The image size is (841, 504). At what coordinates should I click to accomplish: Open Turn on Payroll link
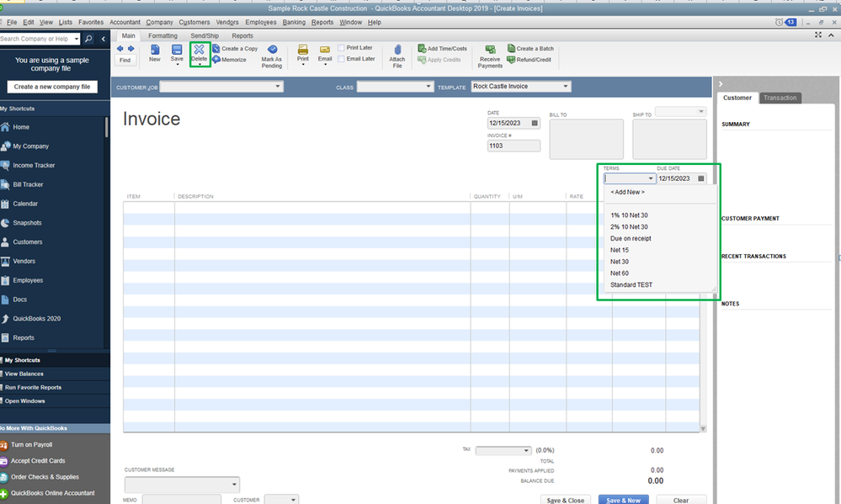click(x=32, y=445)
